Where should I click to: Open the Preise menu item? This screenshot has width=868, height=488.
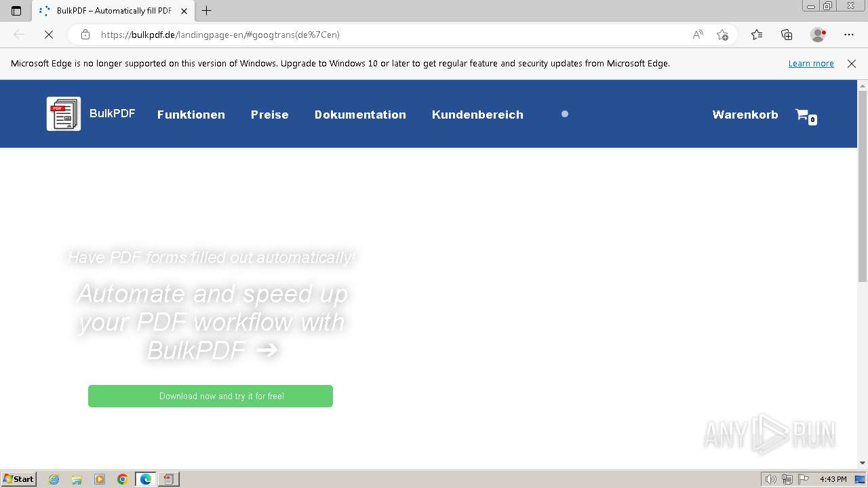tap(270, 115)
